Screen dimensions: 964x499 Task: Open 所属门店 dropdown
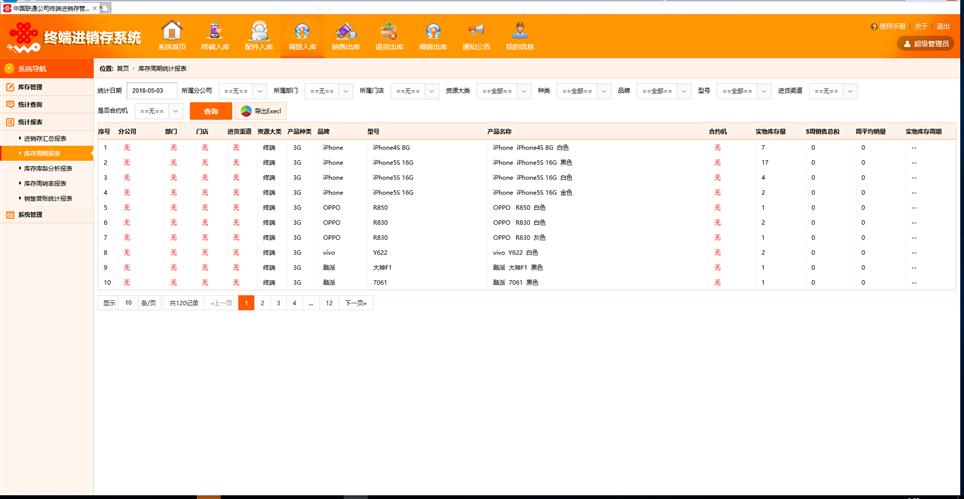(x=415, y=91)
